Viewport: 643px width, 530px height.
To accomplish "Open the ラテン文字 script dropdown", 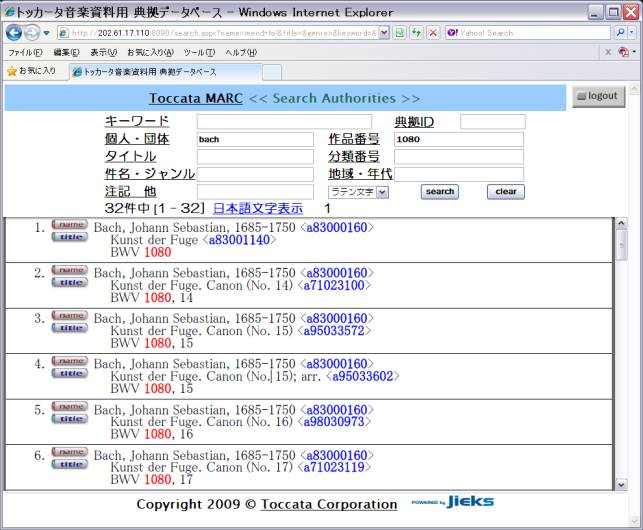I will tap(358, 192).
